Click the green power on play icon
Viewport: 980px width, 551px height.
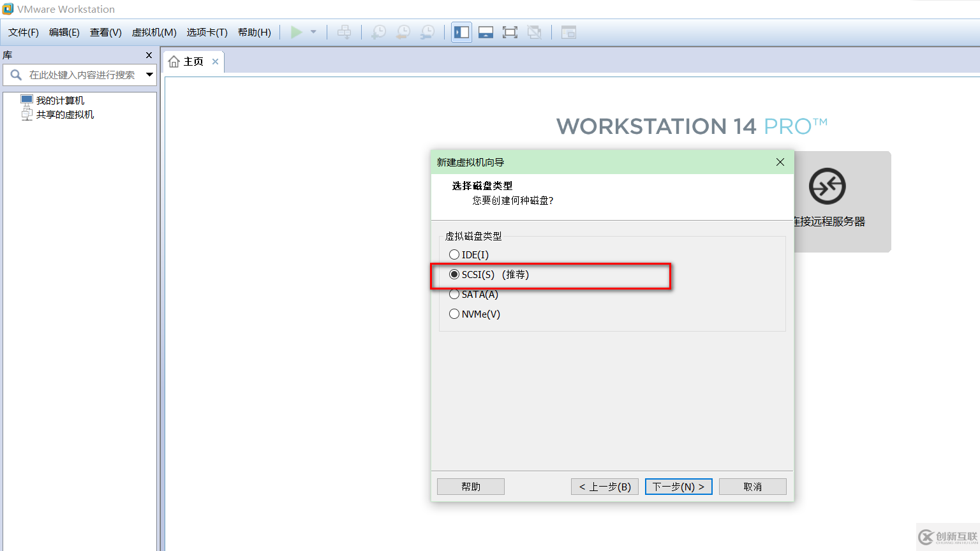tap(297, 32)
